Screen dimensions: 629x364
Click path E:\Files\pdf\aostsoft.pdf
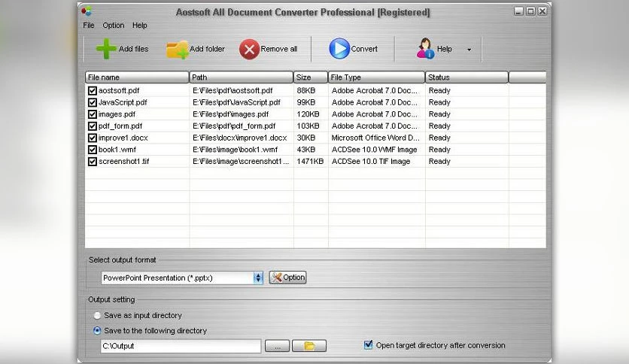pyautogui.click(x=232, y=90)
